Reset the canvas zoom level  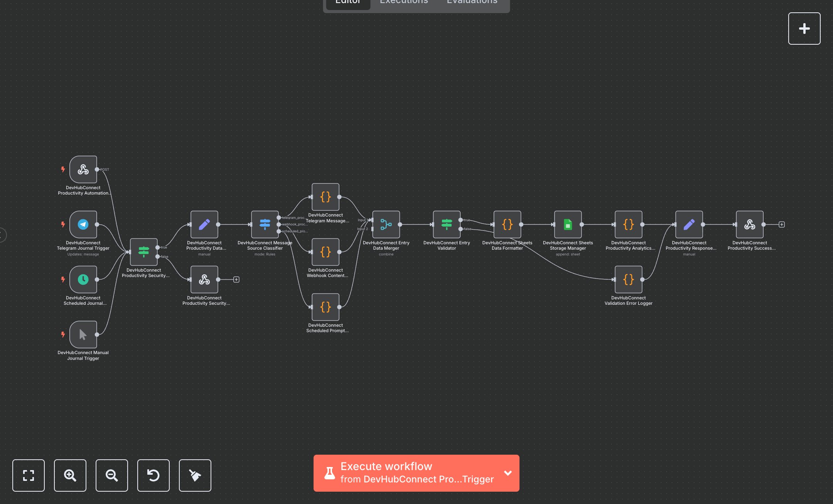(153, 475)
